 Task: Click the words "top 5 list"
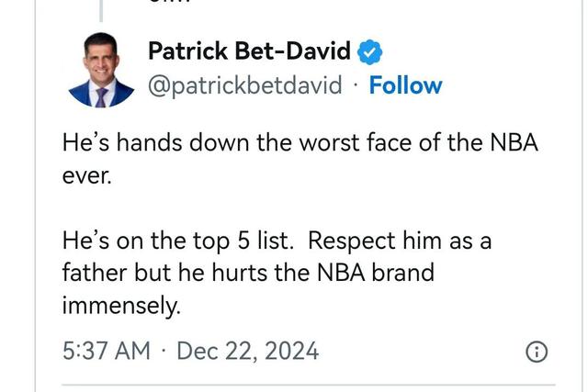click(240, 241)
